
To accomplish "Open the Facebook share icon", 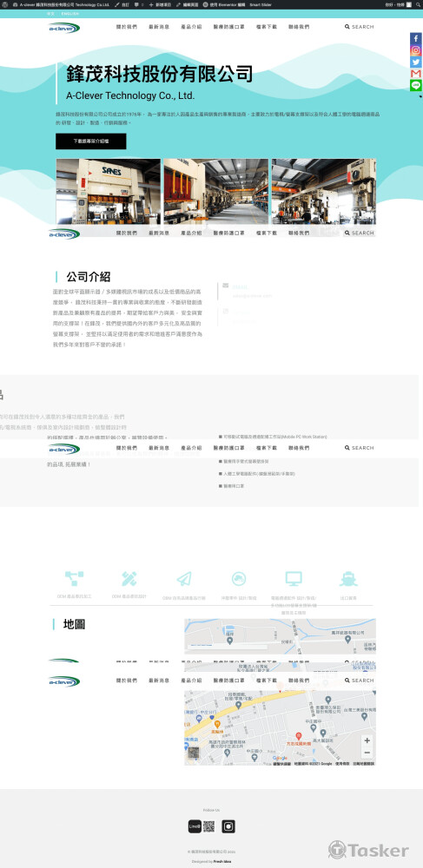I will point(416,38).
